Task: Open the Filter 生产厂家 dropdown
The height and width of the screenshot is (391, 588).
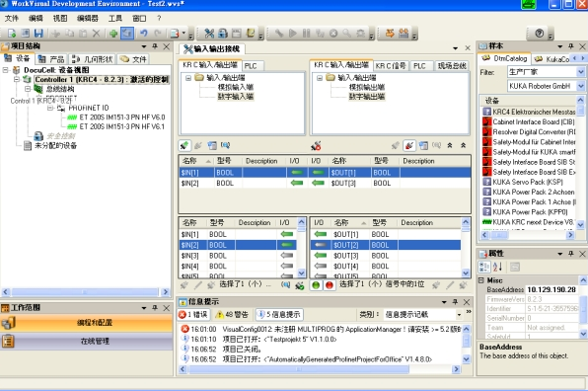Action: pos(580,72)
